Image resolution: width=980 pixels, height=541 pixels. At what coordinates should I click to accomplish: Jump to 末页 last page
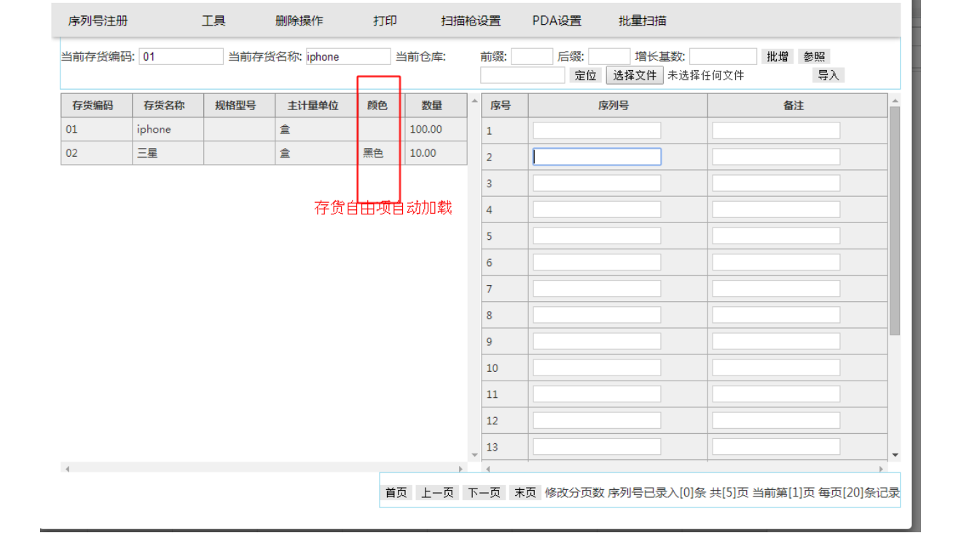[525, 493]
